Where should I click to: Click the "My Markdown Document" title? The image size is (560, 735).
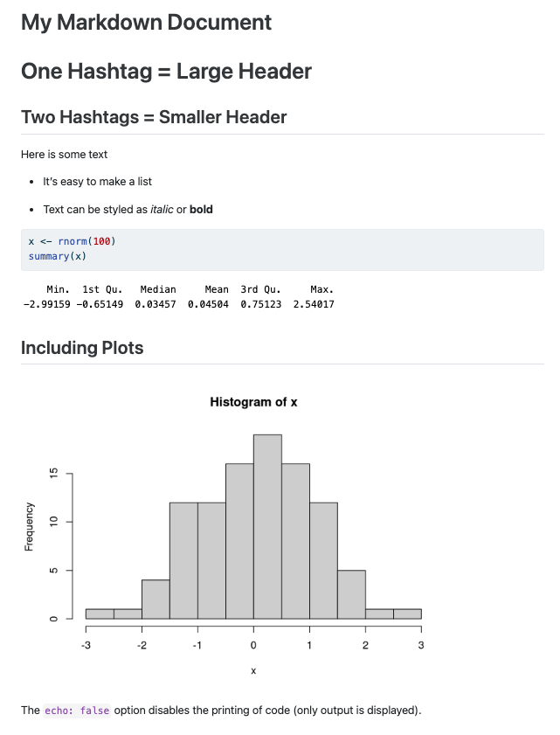click(146, 23)
